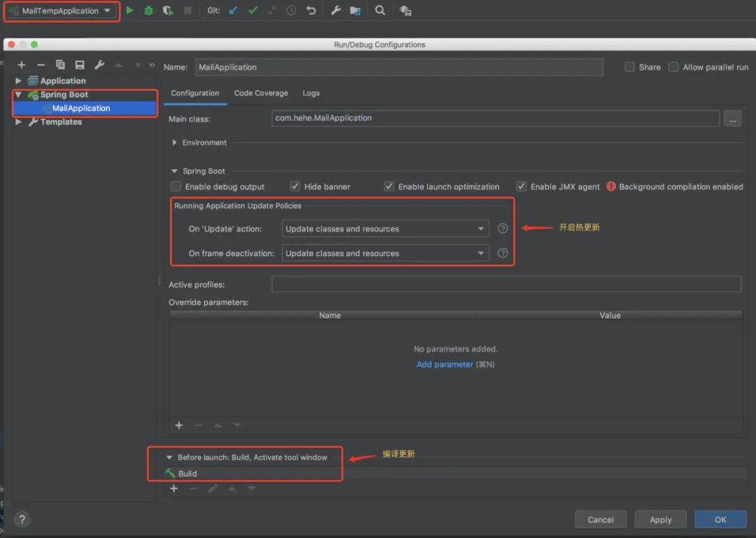Viewport: 756px width, 538px height.
Task: Check Enable debug output
Action: point(176,187)
